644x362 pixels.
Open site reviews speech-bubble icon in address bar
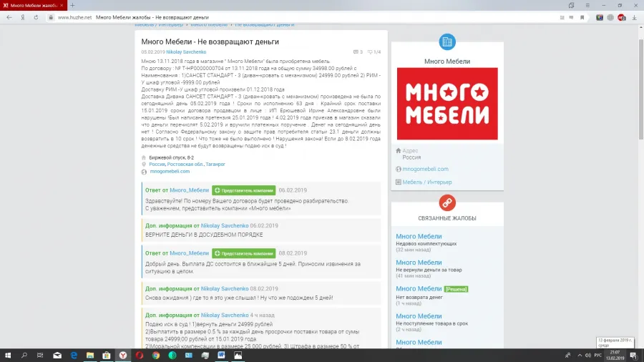(571, 17)
